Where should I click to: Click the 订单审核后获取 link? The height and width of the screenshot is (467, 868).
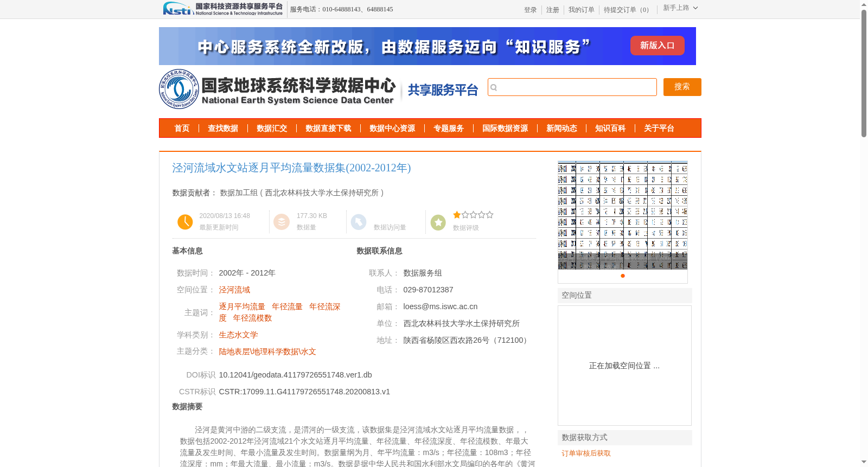pos(586,453)
